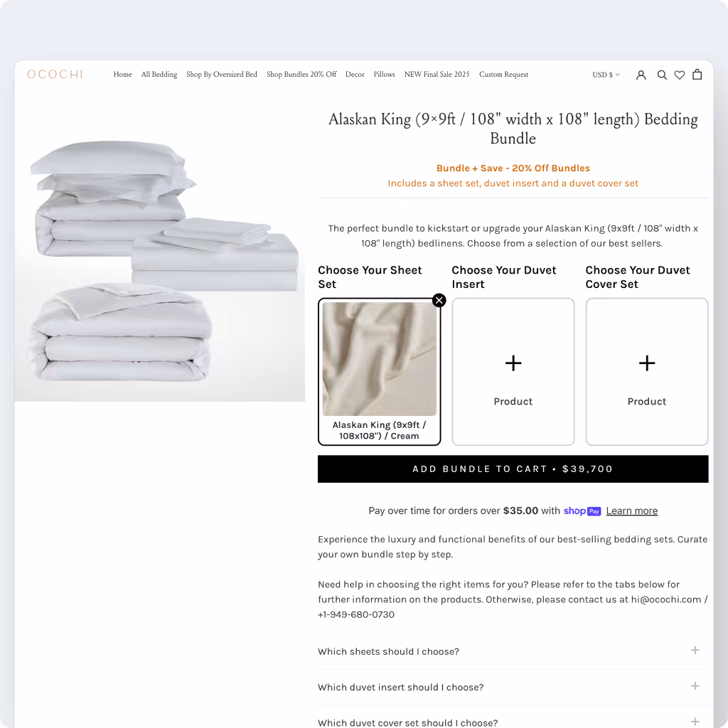Remove selected Cream sheet set with X
Viewport: 728px width, 728px height.
point(439,301)
